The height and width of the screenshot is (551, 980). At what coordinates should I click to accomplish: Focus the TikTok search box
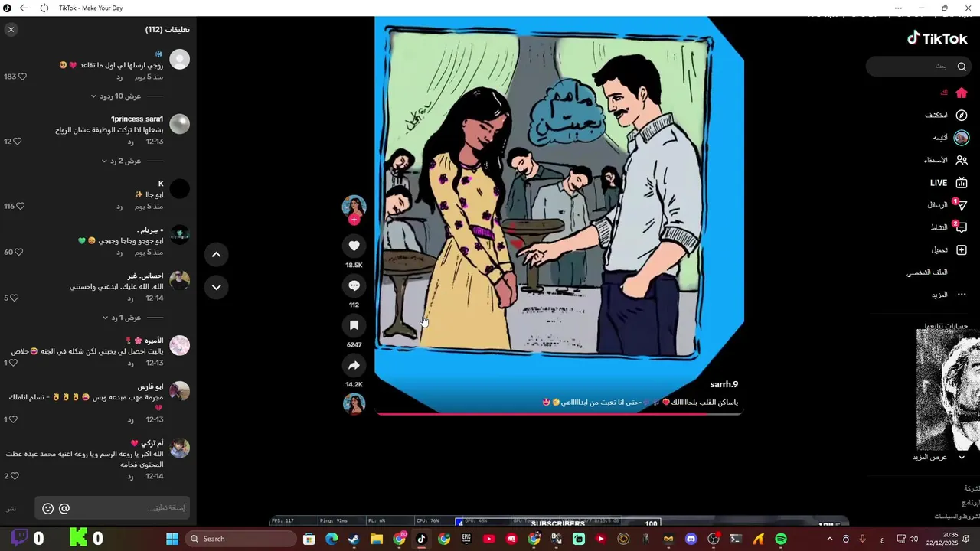(x=919, y=66)
